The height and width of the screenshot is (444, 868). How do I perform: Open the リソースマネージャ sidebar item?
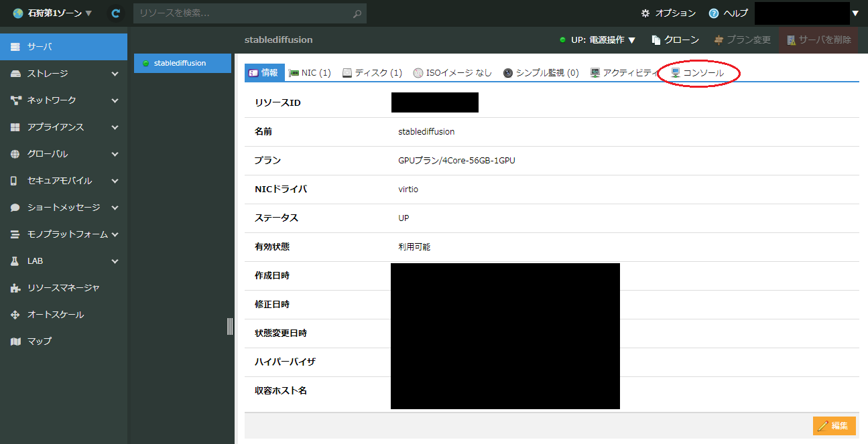pyautogui.click(x=63, y=288)
